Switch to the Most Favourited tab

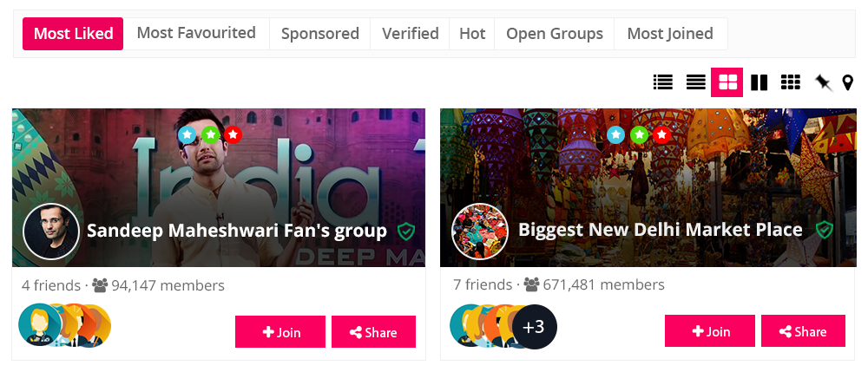click(196, 33)
